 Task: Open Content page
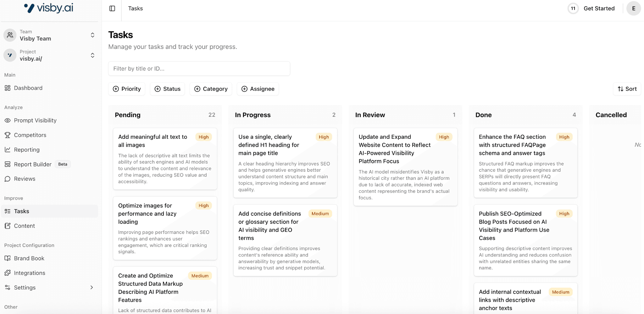[50, 226]
